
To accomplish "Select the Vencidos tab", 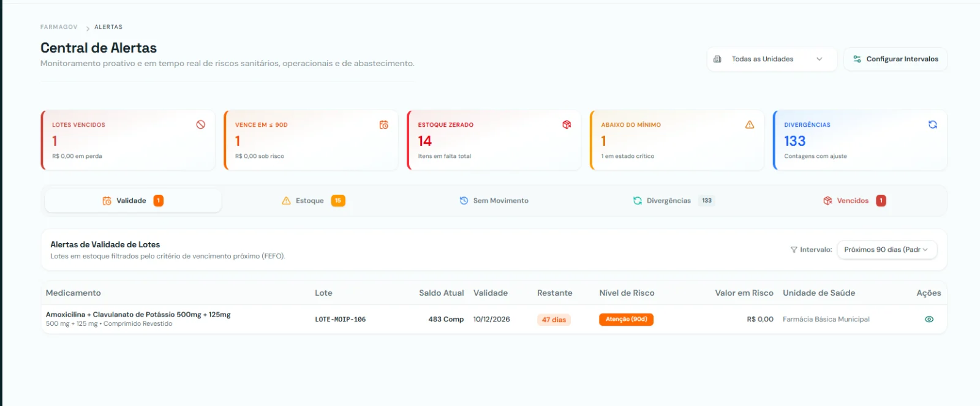I will tap(854, 201).
